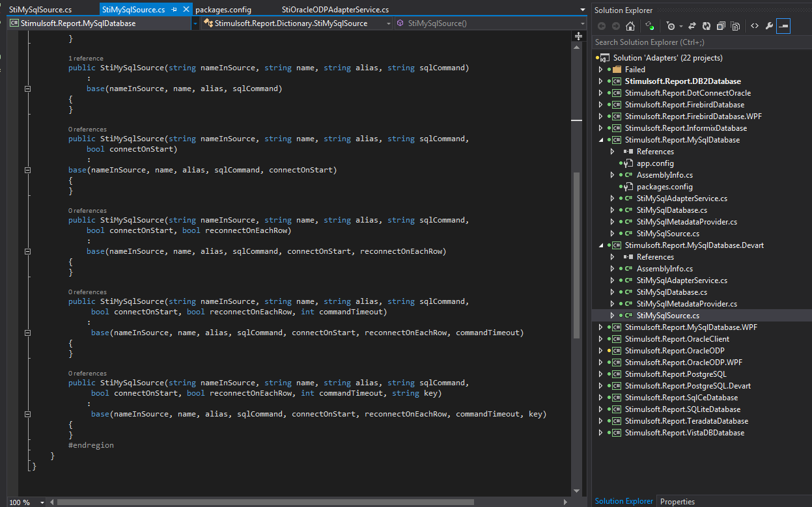Expand the Failed folder node
Viewport: 812px width, 507px height.
click(x=600, y=70)
